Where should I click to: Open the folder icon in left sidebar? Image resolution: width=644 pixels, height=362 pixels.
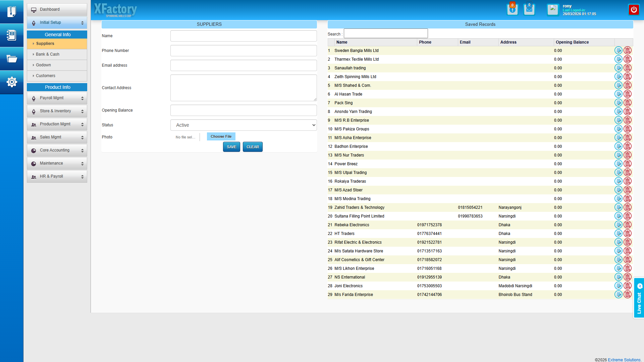click(12, 59)
